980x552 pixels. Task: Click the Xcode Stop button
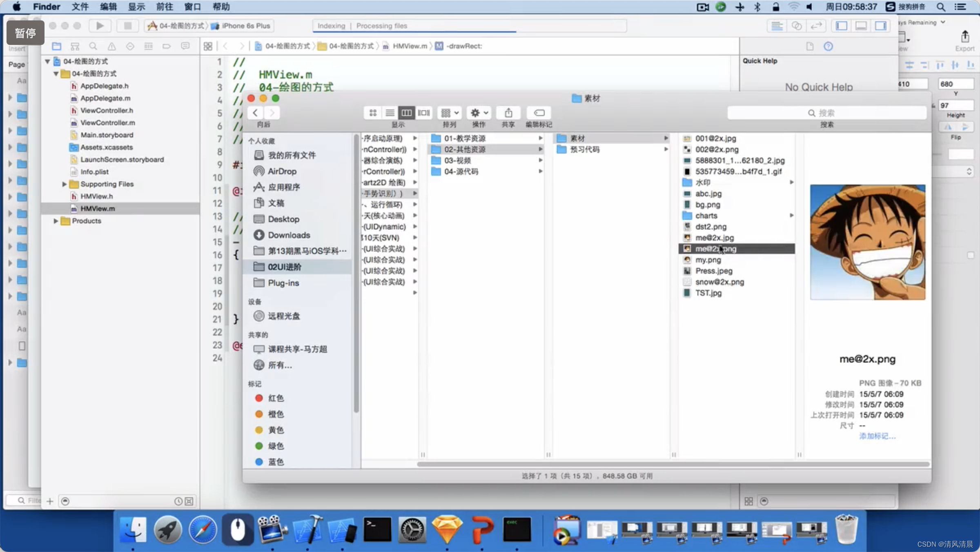127,26
